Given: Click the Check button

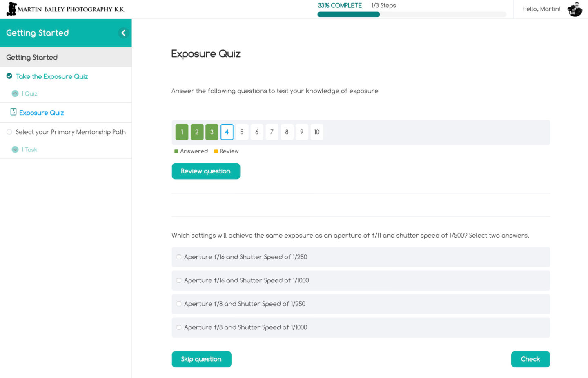Looking at the screenshot, I should coord(530,359).
